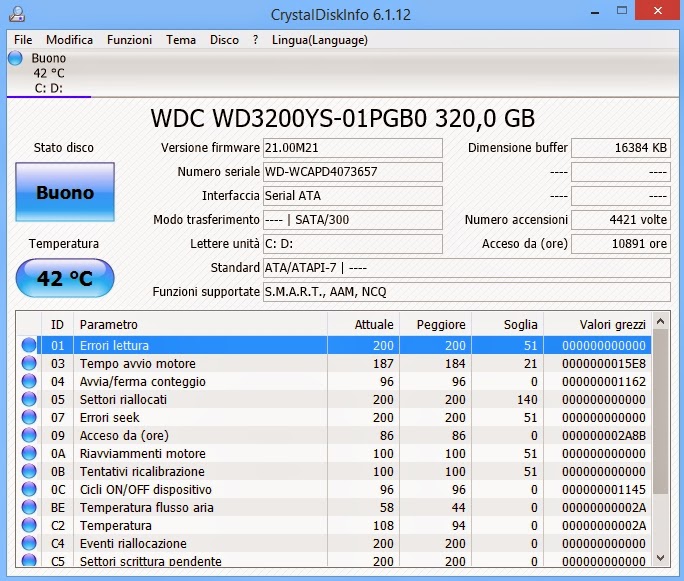Click raw value 0000000015E8

tap(604, 363)
